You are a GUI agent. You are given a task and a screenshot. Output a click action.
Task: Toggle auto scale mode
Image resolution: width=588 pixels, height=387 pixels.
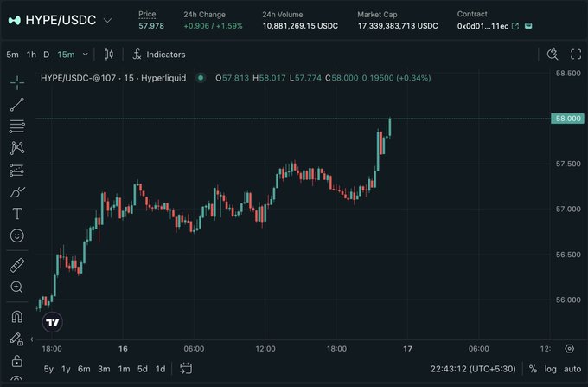572,369
